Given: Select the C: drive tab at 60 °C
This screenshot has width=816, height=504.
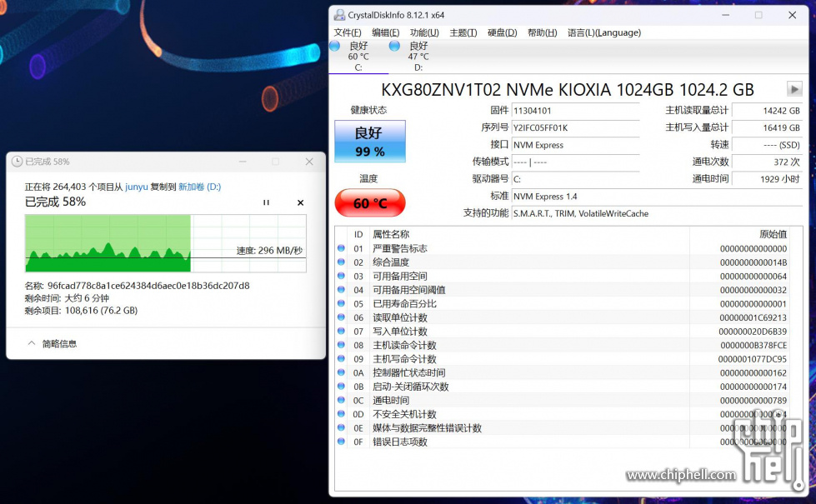Looking at the screenshot, I should click(x=358, y=56).
